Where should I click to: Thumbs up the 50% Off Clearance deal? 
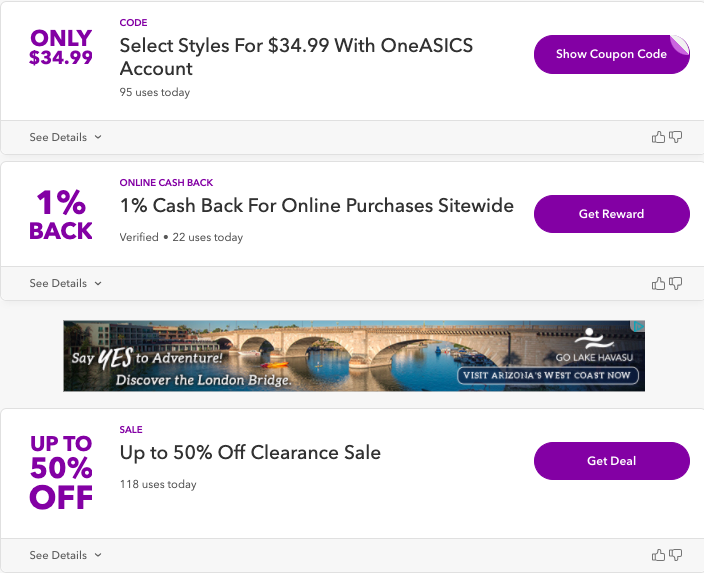(x=658, y=555)
